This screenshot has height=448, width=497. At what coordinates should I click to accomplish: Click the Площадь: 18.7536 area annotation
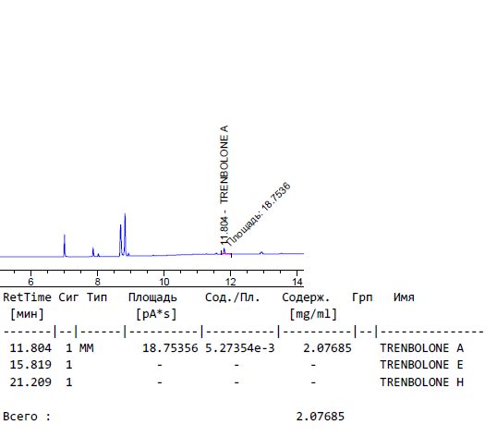pyautogui.click(x=259, y=214)
